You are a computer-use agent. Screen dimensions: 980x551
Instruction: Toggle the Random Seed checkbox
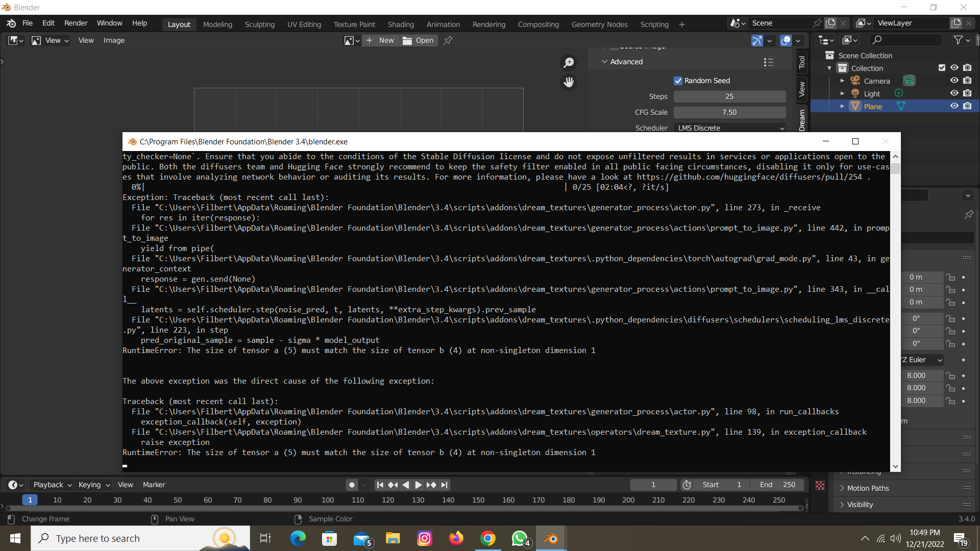[678, 81]
